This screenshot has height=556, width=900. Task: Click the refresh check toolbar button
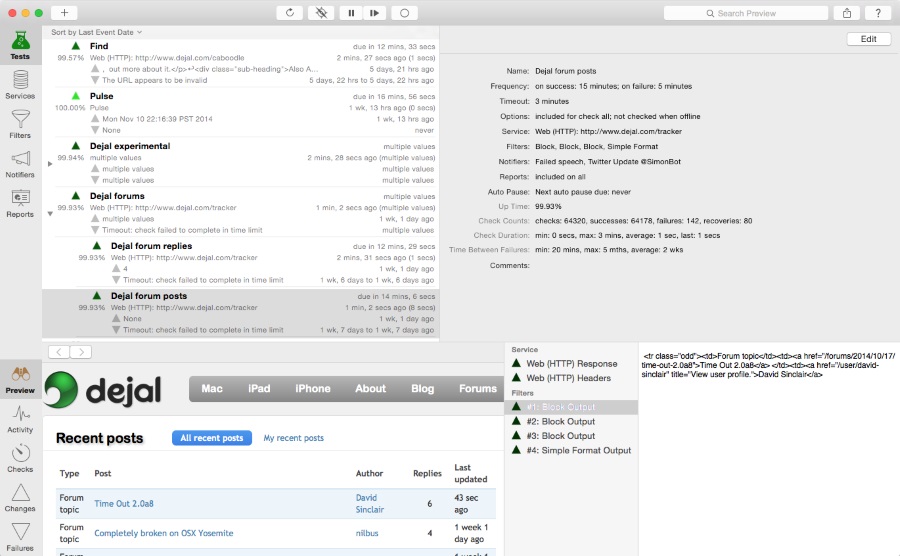(x=290, y=13)
